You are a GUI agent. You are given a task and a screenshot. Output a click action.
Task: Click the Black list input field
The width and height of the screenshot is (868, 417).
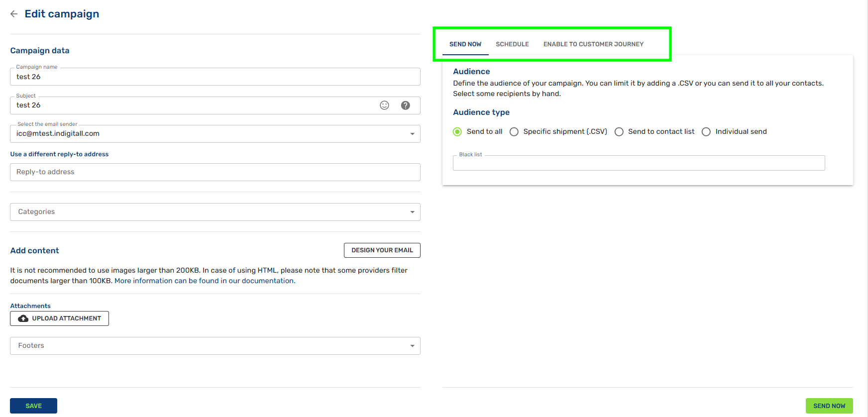(x=639, y=163)
